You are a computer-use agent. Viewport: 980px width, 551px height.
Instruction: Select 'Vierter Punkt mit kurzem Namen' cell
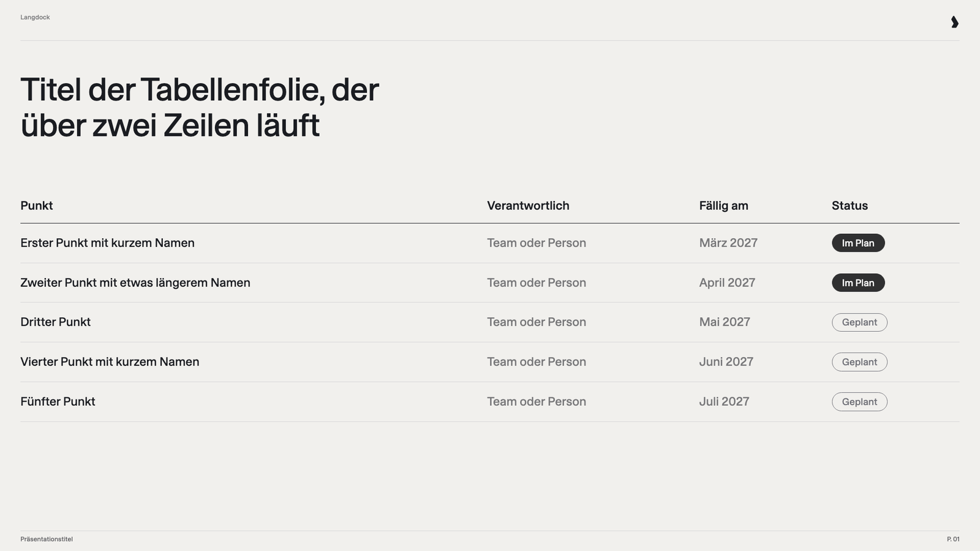tap(110, 362)
